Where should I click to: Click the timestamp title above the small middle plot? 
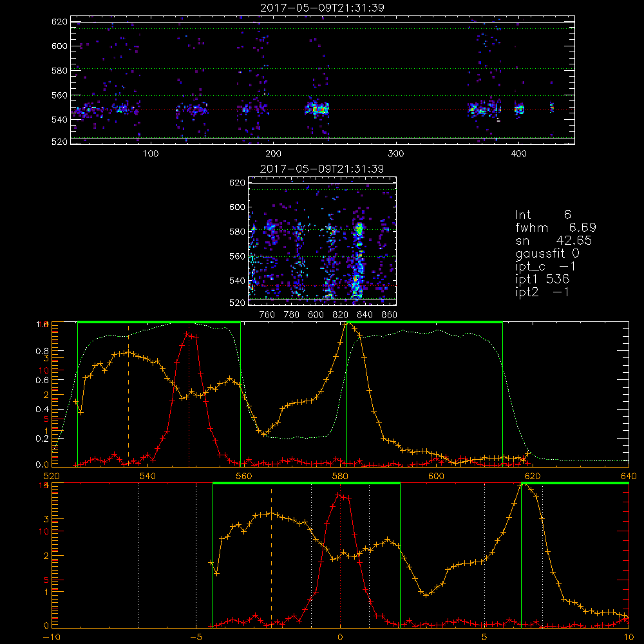coord(322,169)
